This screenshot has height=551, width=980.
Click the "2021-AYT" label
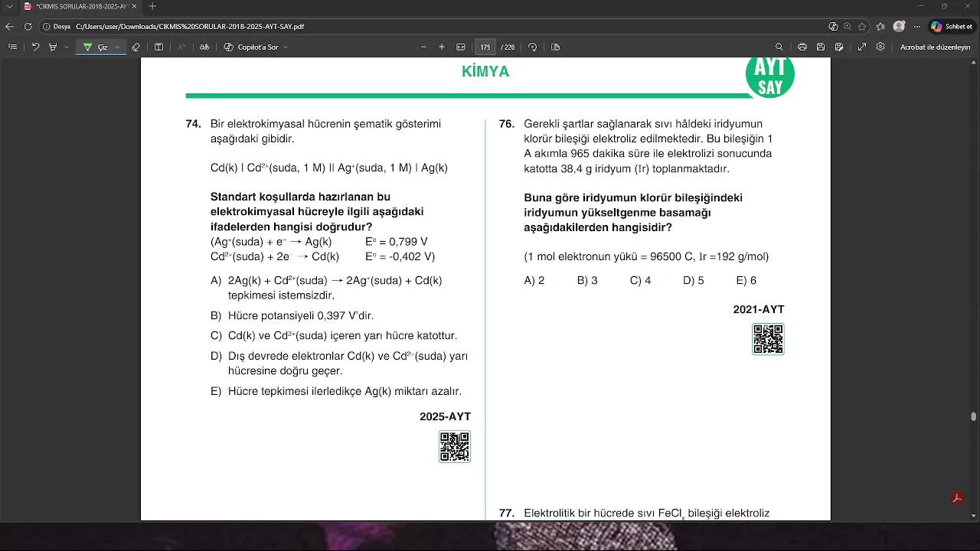(x=759, y=310)
